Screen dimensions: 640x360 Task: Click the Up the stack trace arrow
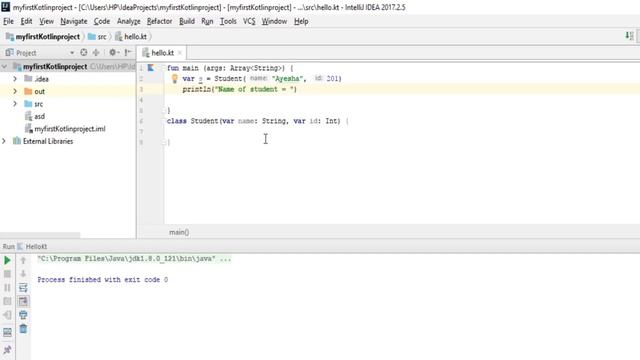(23, 260)
